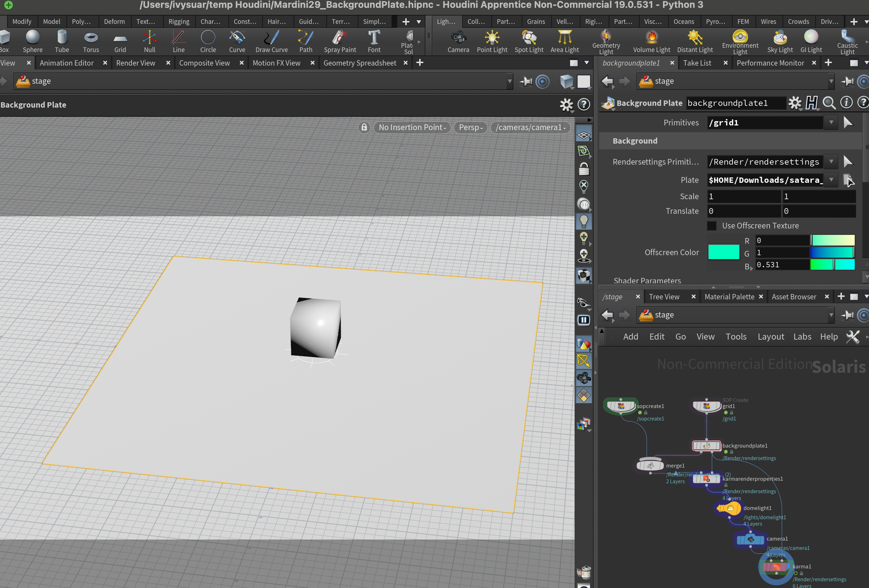Add a Volume Light
Viewport: 869px width, 588px height.
click(651, 41)
